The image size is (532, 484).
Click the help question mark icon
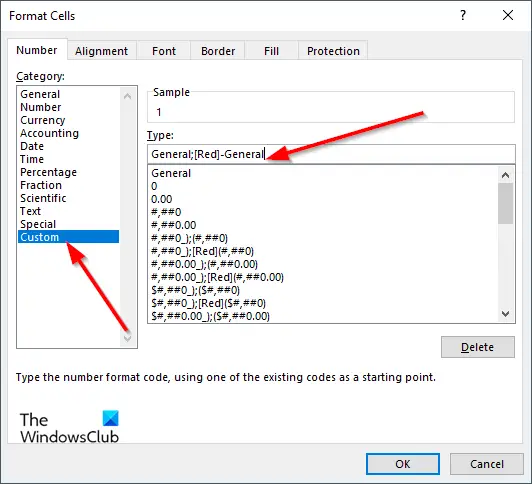click(x=463, y=15)
